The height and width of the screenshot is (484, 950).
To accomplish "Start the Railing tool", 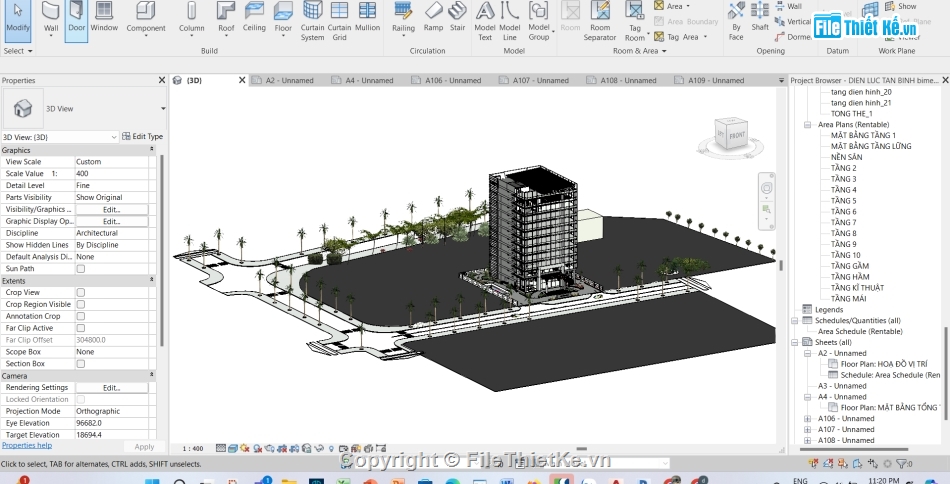I will click(x=403, y=18).
